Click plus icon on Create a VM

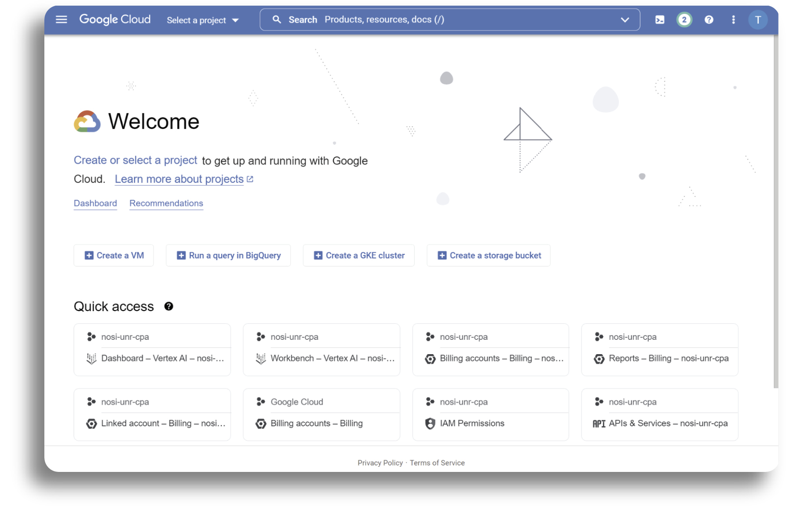click(x=89, y=256)
